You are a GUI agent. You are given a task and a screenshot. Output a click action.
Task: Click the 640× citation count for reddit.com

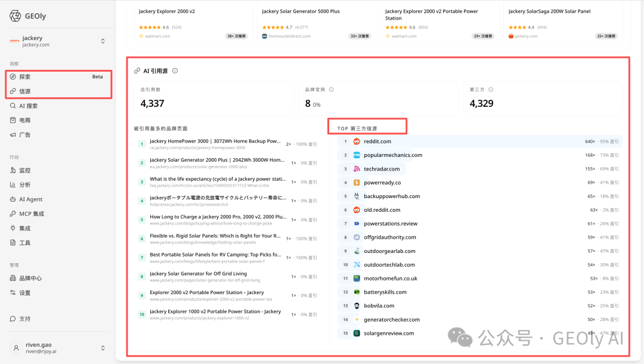pyautogui.click(x=590, y=141)
